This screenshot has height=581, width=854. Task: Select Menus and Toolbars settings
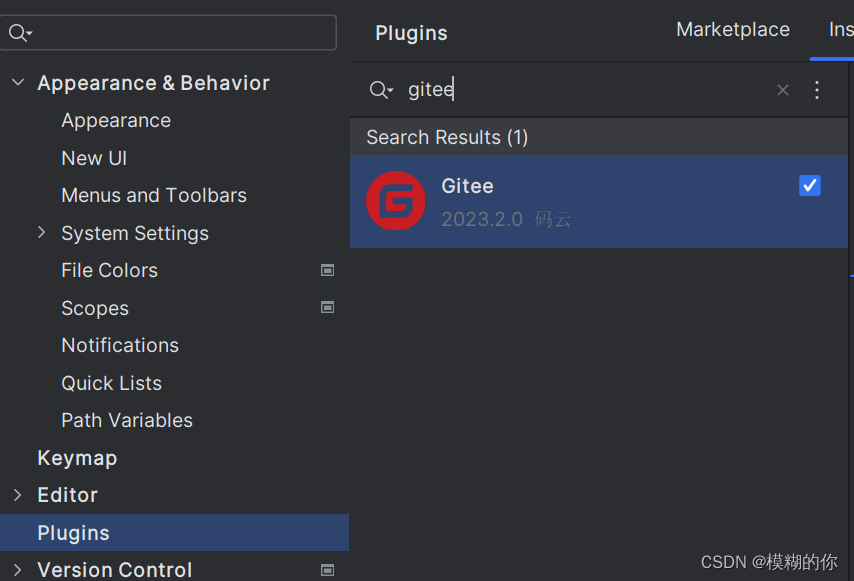154,195
